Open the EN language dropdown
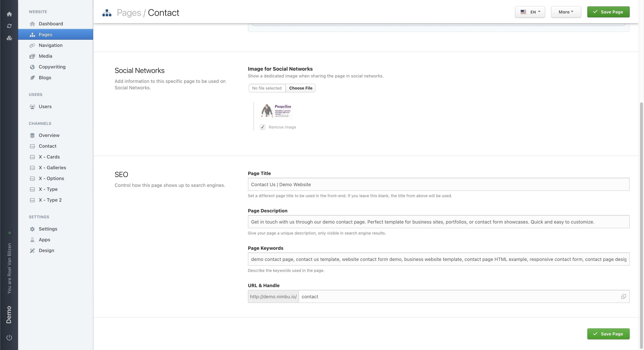644x350 pixels. pyautogui.click(x=530, y=12)
